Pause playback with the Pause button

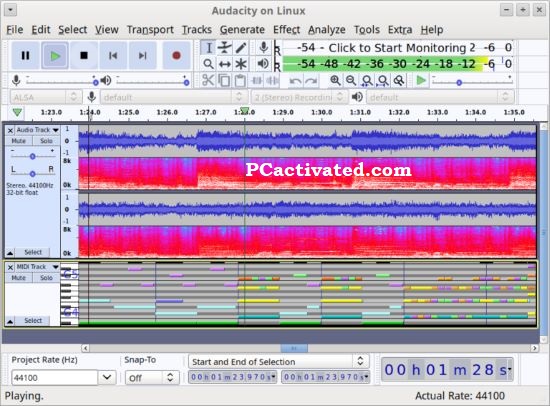click(x=25, y=55)
